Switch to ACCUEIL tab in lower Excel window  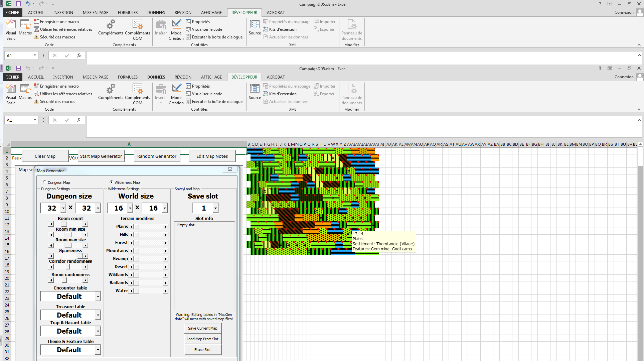[x=36, y=77]
